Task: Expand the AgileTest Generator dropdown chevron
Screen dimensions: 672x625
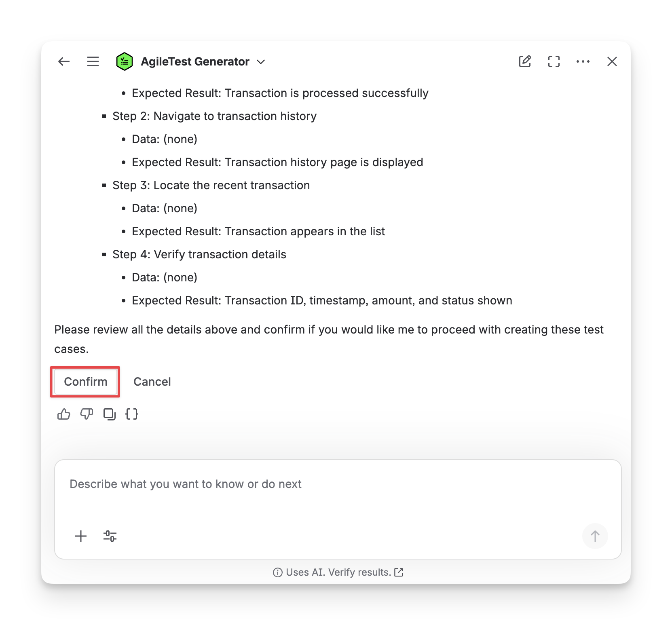Action: pos(261,62)
